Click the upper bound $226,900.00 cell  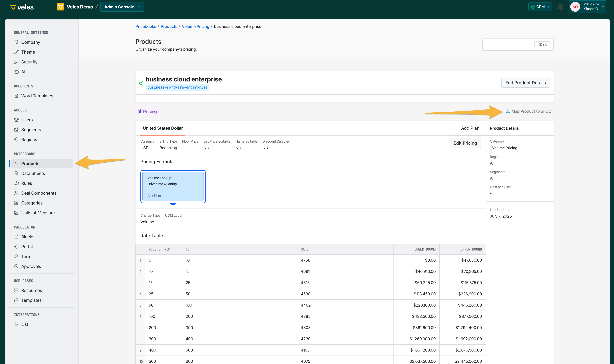coord(463,294)
